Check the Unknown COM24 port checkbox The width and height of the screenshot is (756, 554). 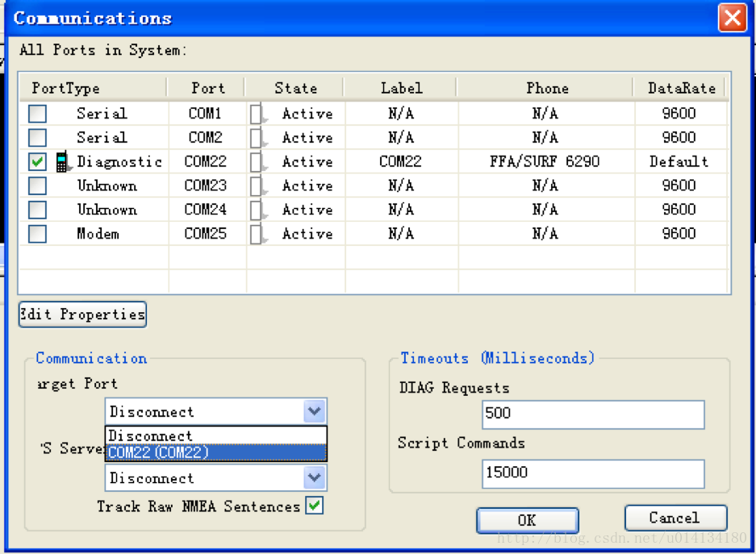[38, 210]
